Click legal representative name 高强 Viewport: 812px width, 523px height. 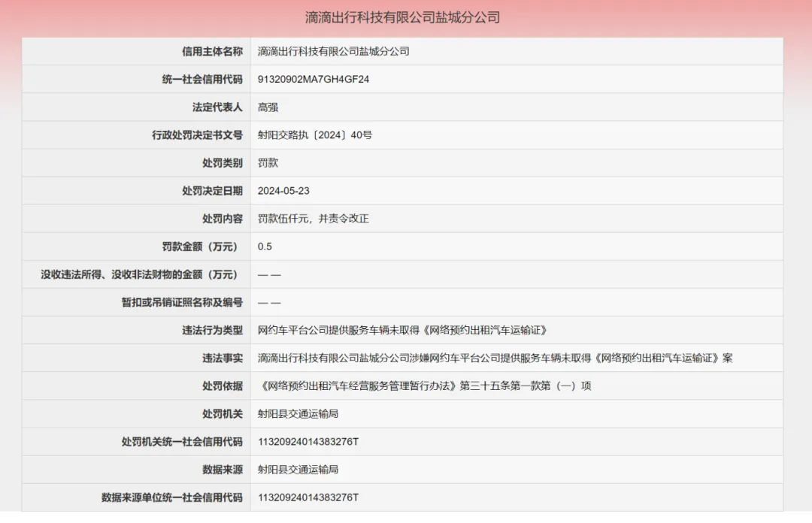click(268, 107)
